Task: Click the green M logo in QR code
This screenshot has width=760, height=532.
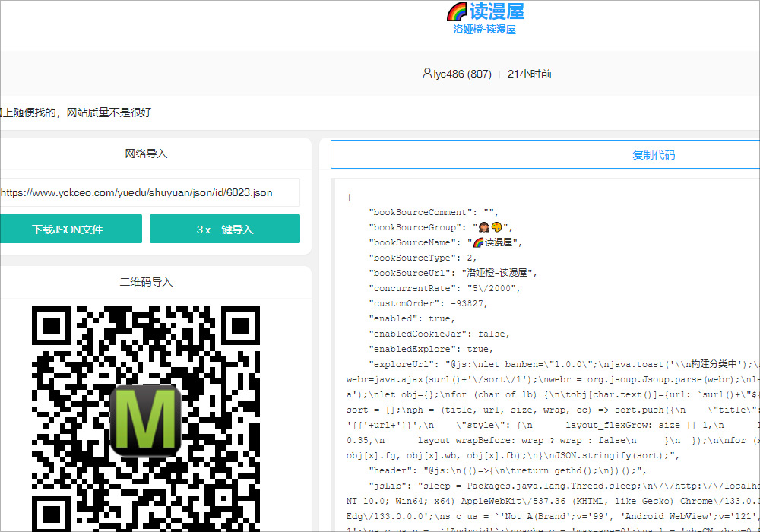Action: tap(146, 420)
